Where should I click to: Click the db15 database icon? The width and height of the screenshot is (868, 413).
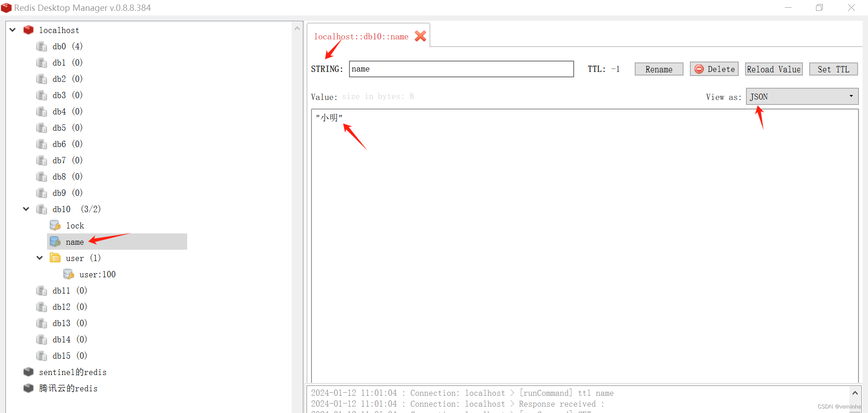click(42, 356)
